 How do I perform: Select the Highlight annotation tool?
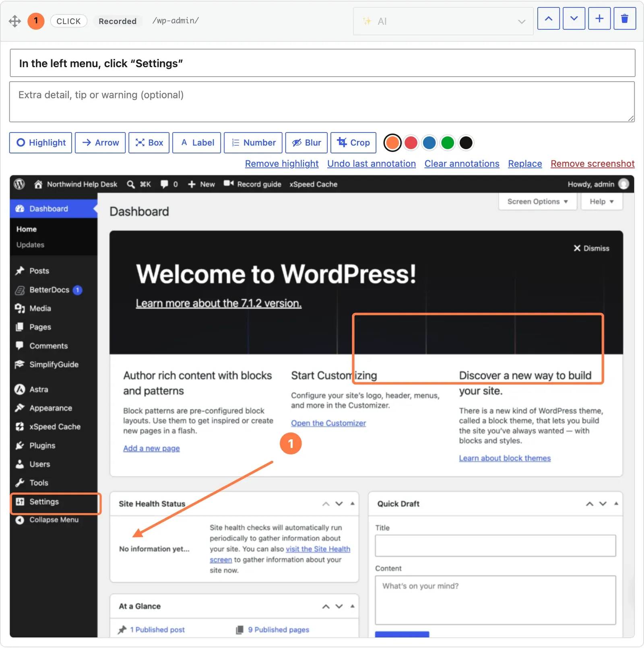41,143
